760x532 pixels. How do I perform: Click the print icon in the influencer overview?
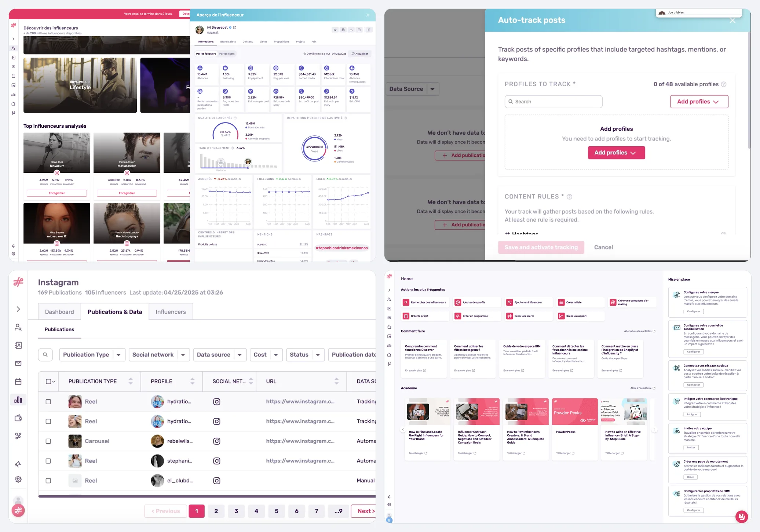(343, 30)
